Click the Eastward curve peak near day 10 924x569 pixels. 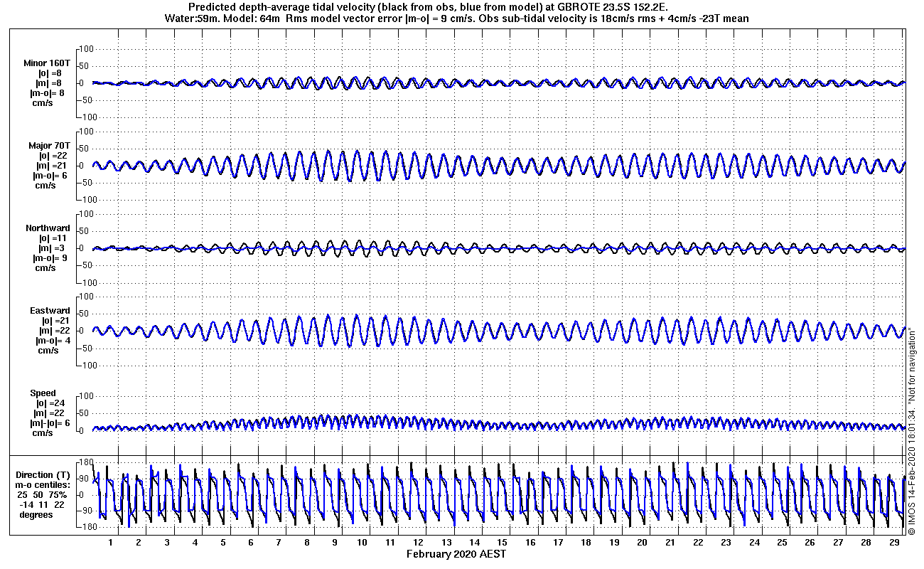pyautogui.click(x=356, y=315)
